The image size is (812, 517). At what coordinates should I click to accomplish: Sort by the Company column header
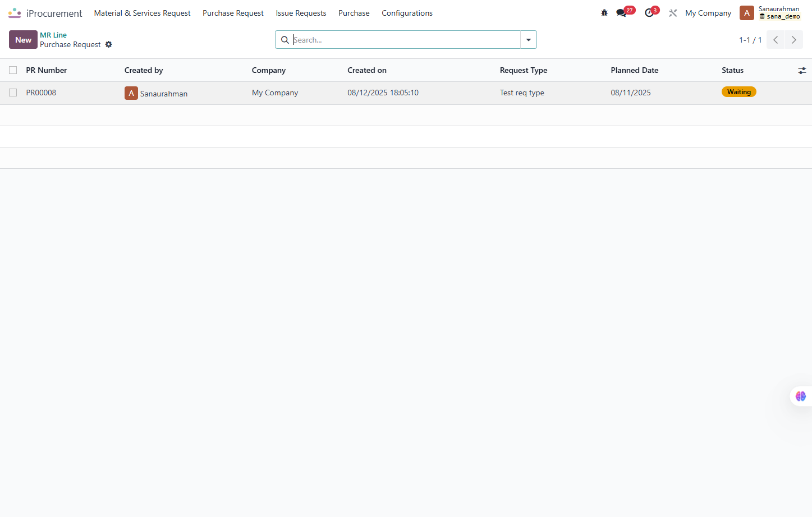point(269,70)
